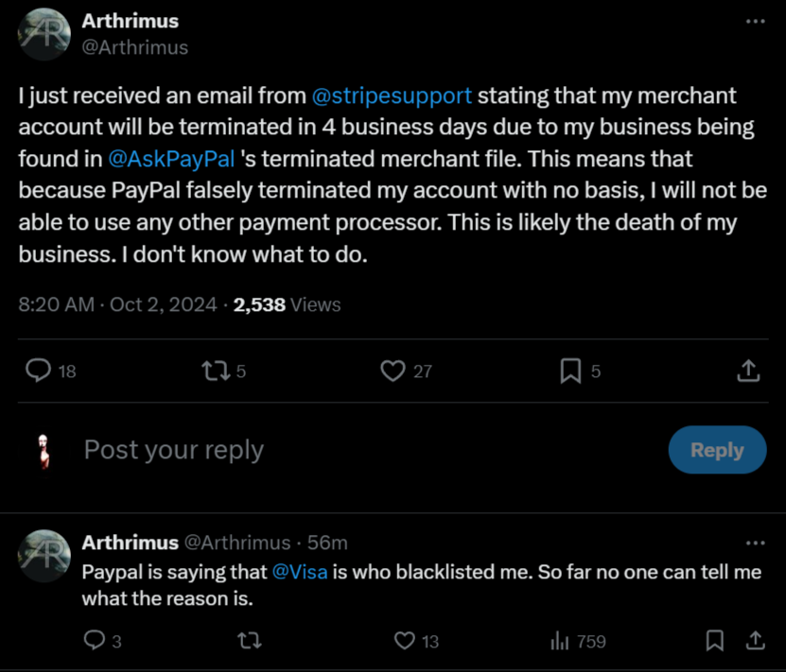Open the @stripesupport mention link
The height and width of the screenshot is (672, 786).
(392, 95)
